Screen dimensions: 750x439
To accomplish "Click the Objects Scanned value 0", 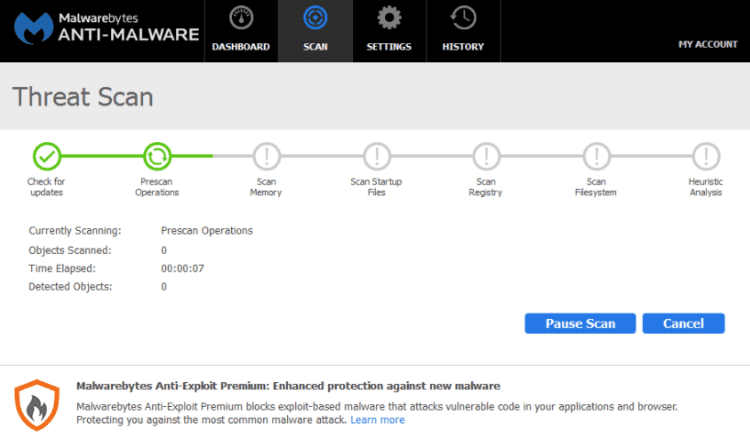I will [x=164, y=251].
